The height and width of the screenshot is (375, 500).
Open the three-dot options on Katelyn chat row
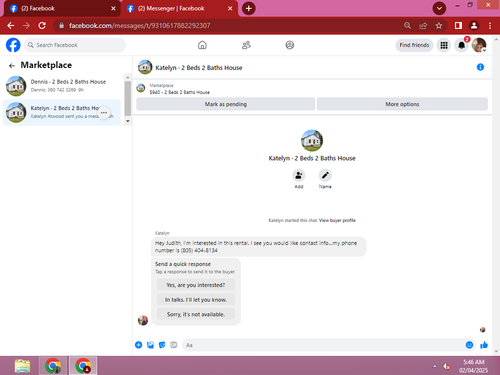point(104,113)
